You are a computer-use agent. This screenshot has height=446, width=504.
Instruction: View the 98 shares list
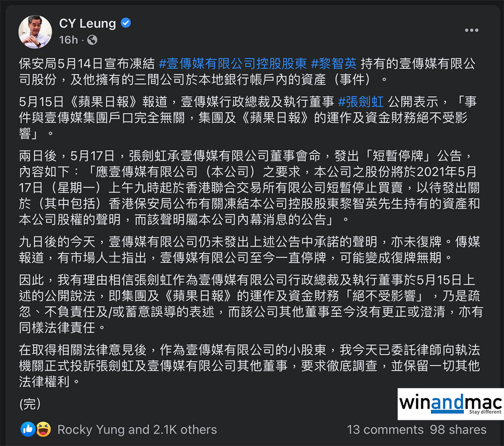[x=458, y=429]
